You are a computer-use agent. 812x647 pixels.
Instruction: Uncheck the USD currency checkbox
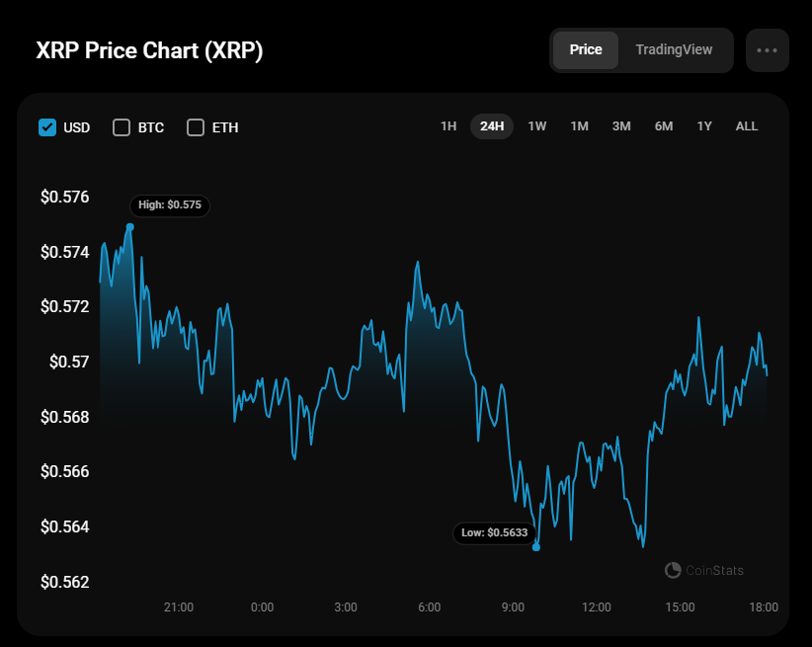pyautogui.click(x=47, y=127)
